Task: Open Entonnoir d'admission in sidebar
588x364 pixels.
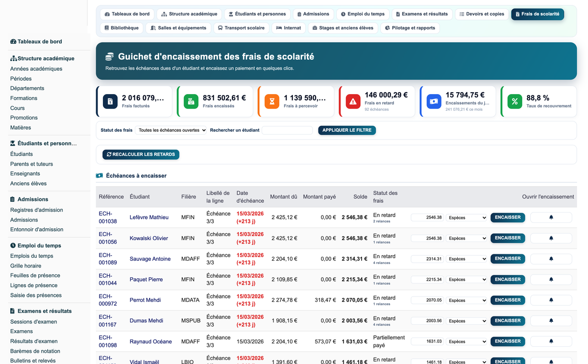Action: [37, 229]
